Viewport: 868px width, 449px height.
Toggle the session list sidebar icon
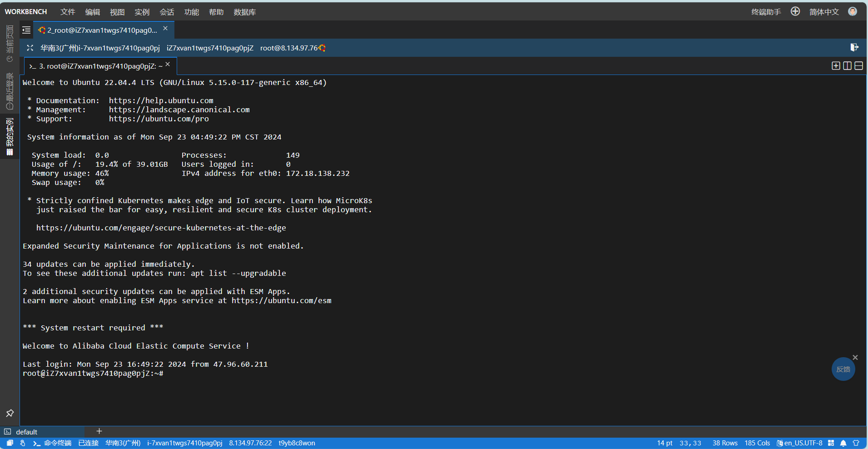point(26,30)
